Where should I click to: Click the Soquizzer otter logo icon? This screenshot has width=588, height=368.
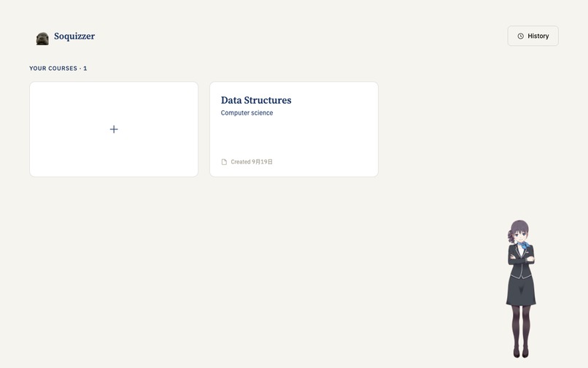[42, 38]
